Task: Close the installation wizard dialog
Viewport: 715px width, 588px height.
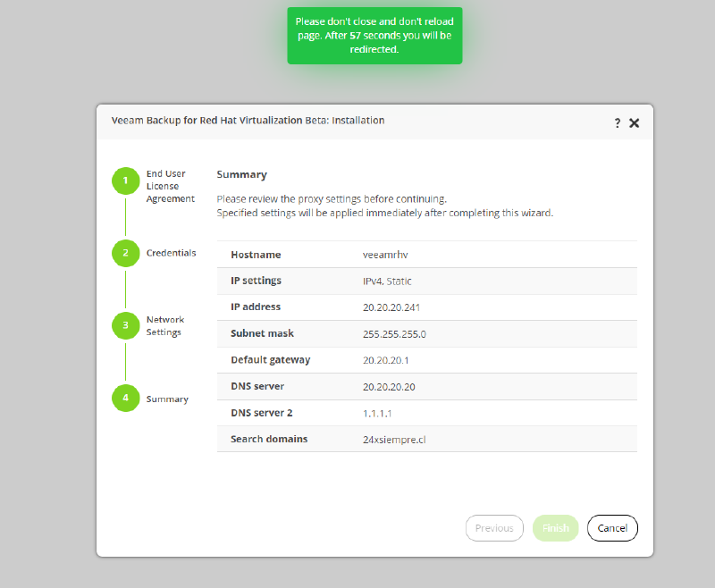Action: click(634, 123)
